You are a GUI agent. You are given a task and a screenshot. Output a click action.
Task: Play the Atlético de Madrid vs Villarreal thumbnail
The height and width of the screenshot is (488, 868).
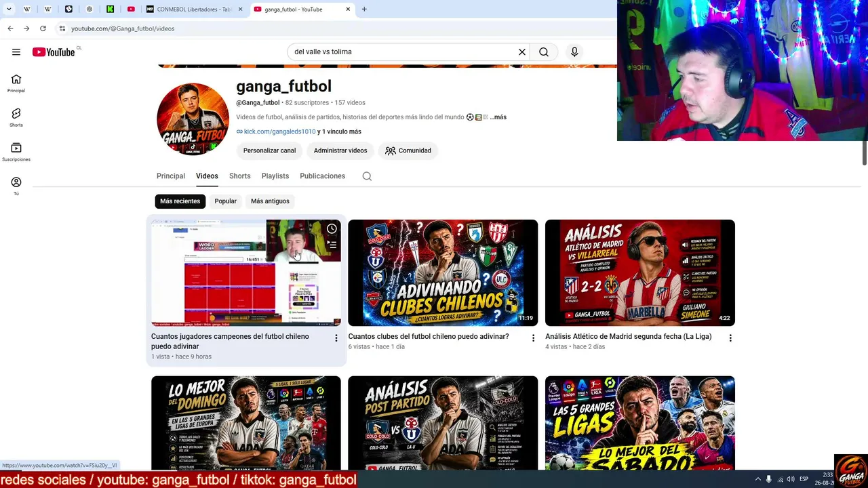click(640, 272)
